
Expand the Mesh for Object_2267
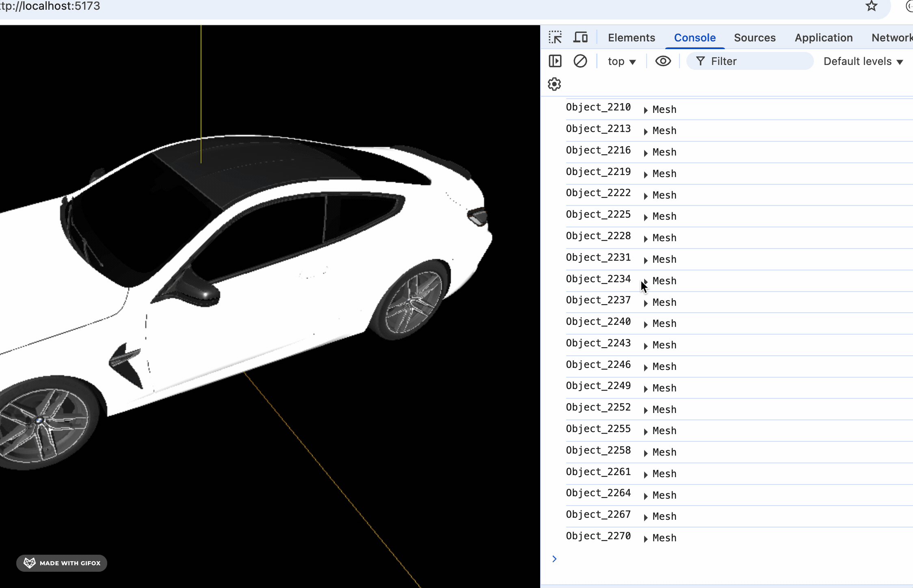click(x=645, y=517)
